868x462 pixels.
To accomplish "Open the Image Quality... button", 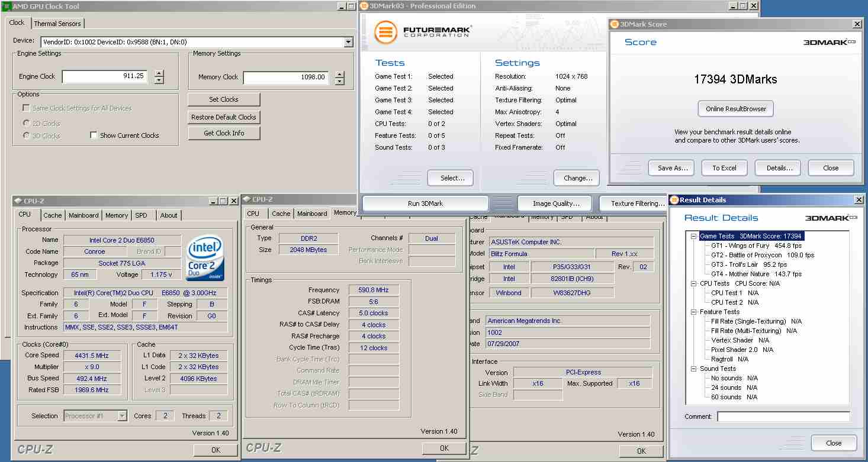I will point(556,203).
